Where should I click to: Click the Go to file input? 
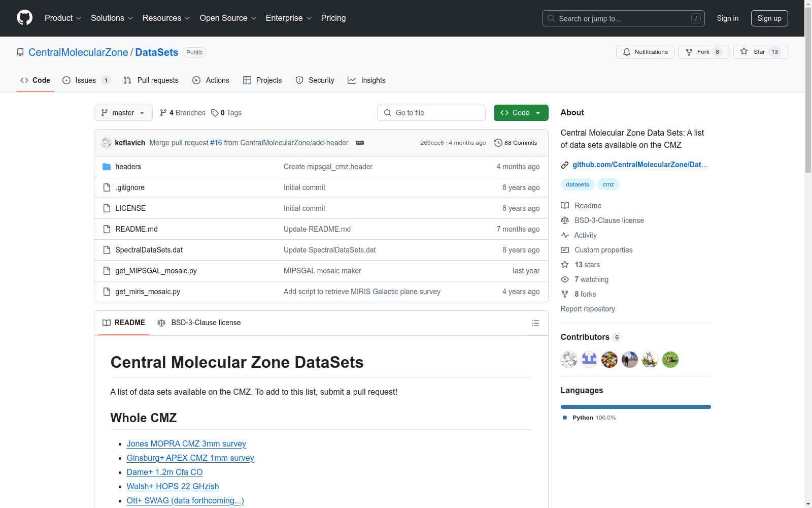click(x=431, y=113)
